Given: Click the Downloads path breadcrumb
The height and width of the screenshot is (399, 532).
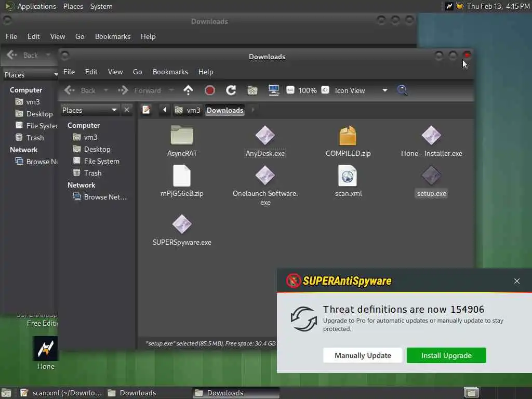Looking at the screenshot, I should coord(225,110).
